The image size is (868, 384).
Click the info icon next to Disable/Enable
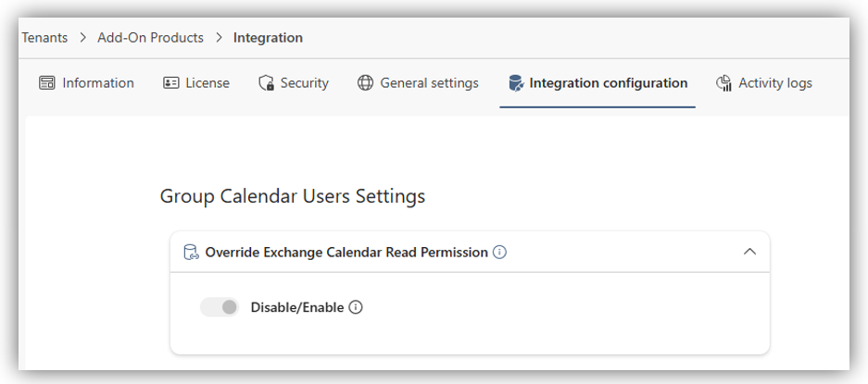(356, 307)
